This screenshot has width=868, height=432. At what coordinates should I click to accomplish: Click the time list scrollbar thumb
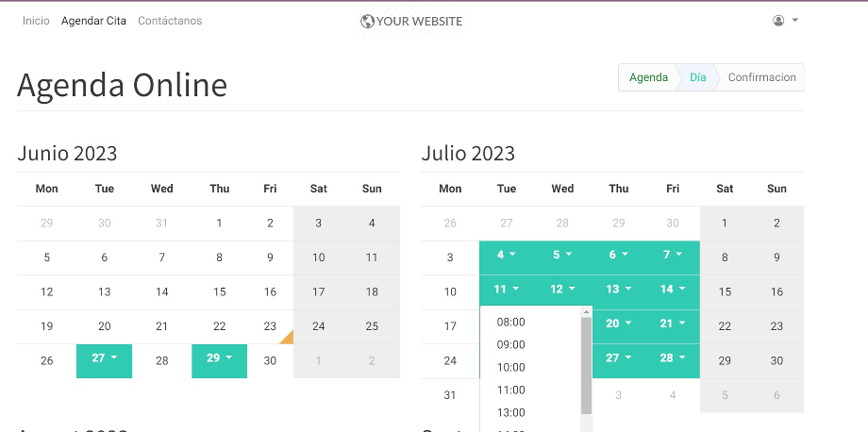[586, 365]
